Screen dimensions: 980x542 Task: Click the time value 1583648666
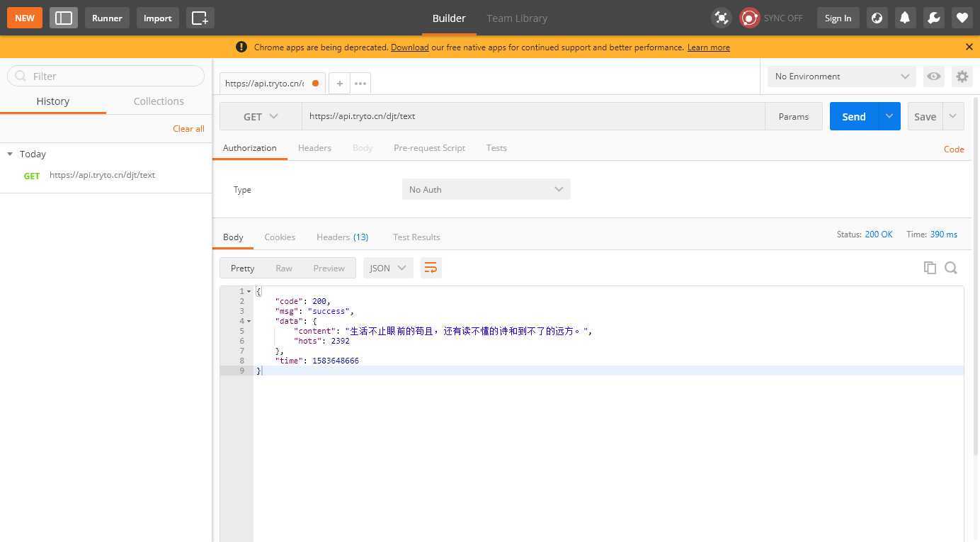coord(336,361)
